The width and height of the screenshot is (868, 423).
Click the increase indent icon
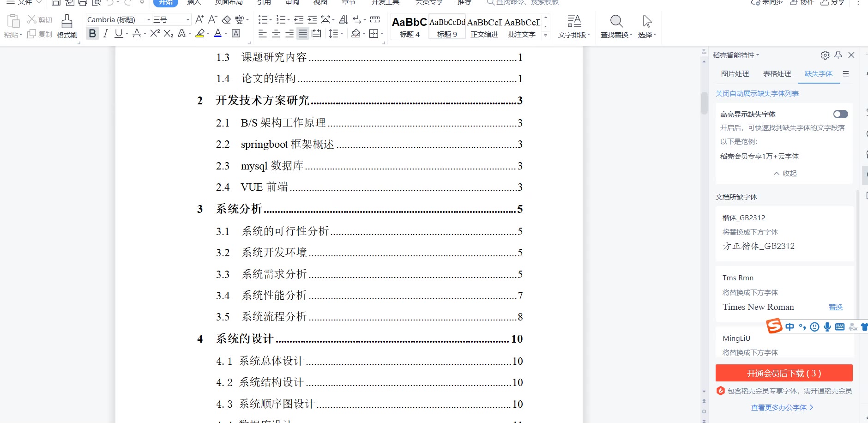[312, 19]
